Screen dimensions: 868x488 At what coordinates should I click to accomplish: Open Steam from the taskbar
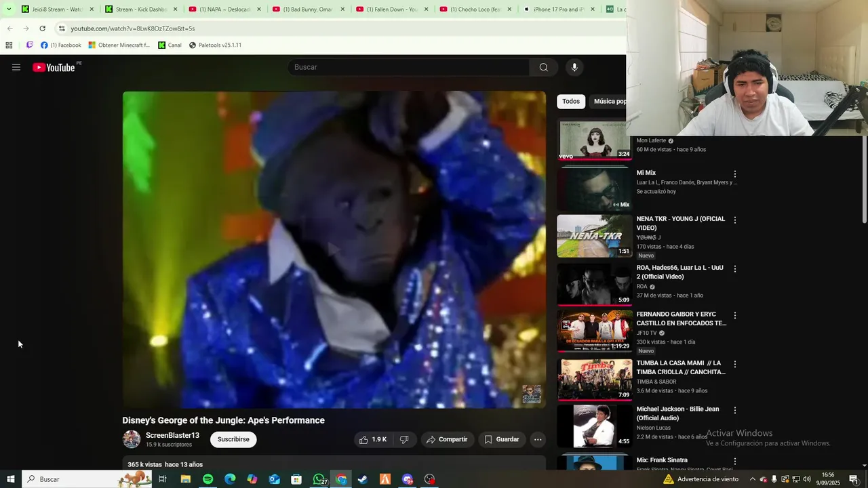363,479
